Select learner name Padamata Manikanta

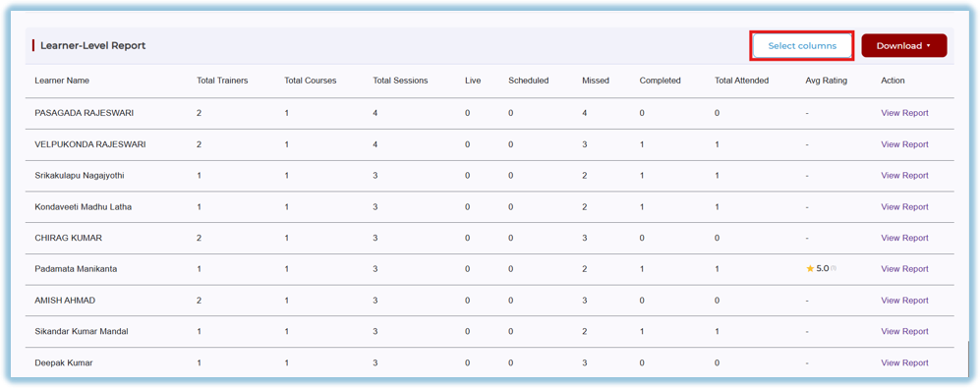(x=76, y=269)
